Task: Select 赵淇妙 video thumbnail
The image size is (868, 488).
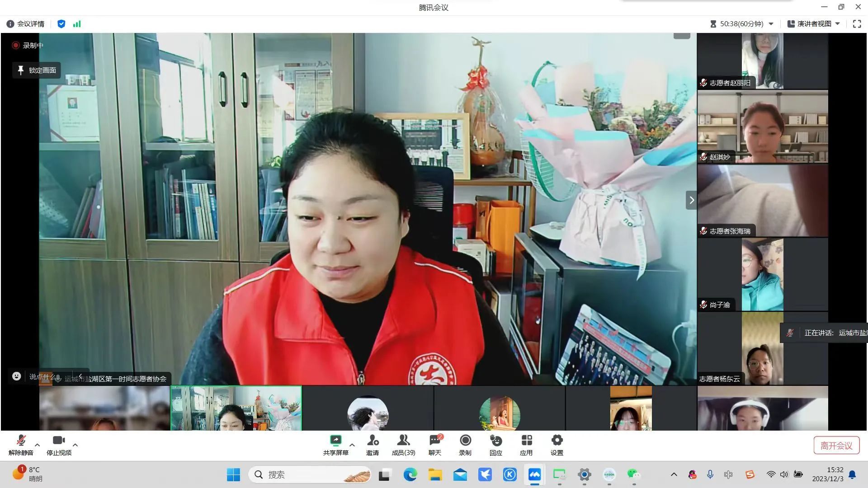Action: point(762,127)
